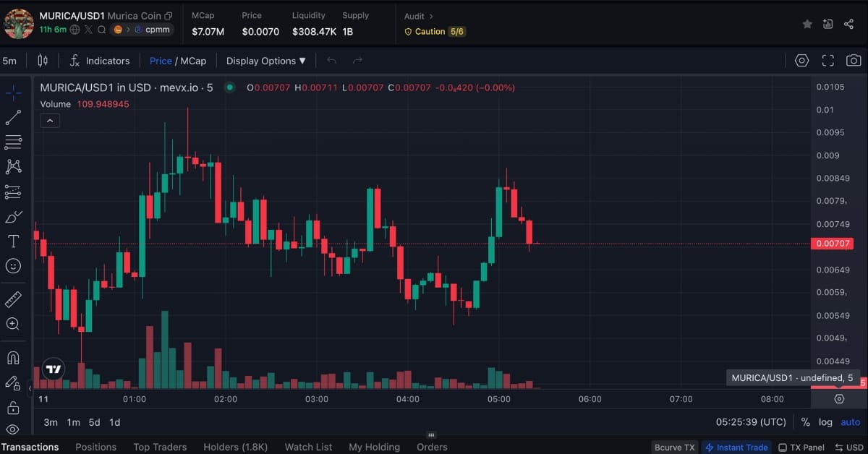Toggle percentage scale
Viewport: 868px width, 454px height.
(806, 422)
